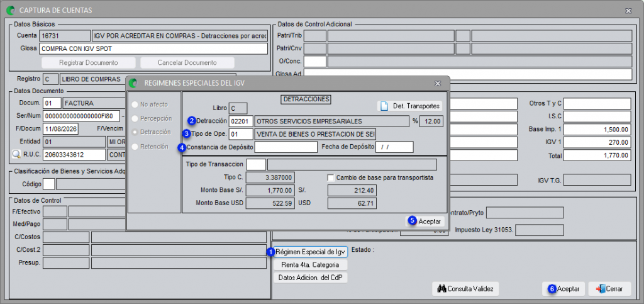644x304 pixels.
Task: Click the Registro code field C
Action: (50, 79)
